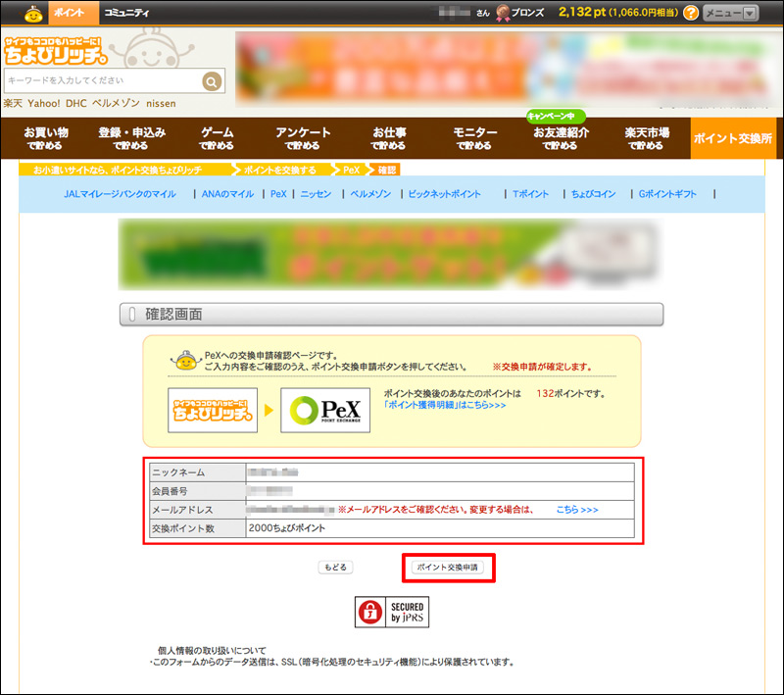
Task: Open Gポイントギフト exchange link
Action: tap(667, 194)
